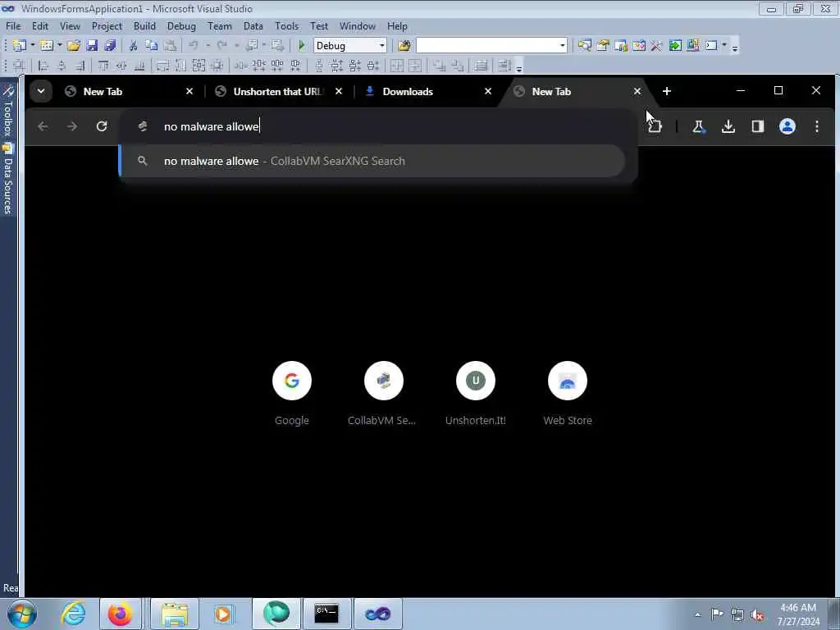Open the Window menu
Screen dimensions: 840x630
coord(358,26)
